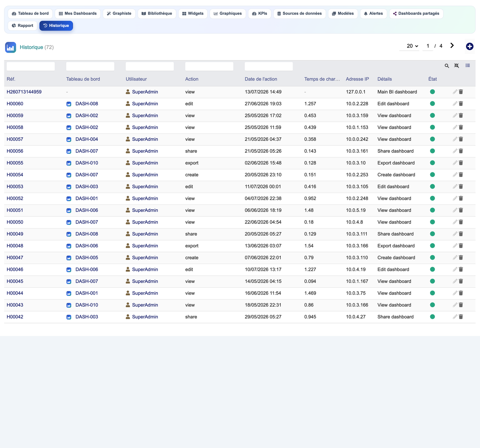This screenshot has height=448, width=480.
Task: Go to next page with the chevron arrow
Action: click(452, 45)
